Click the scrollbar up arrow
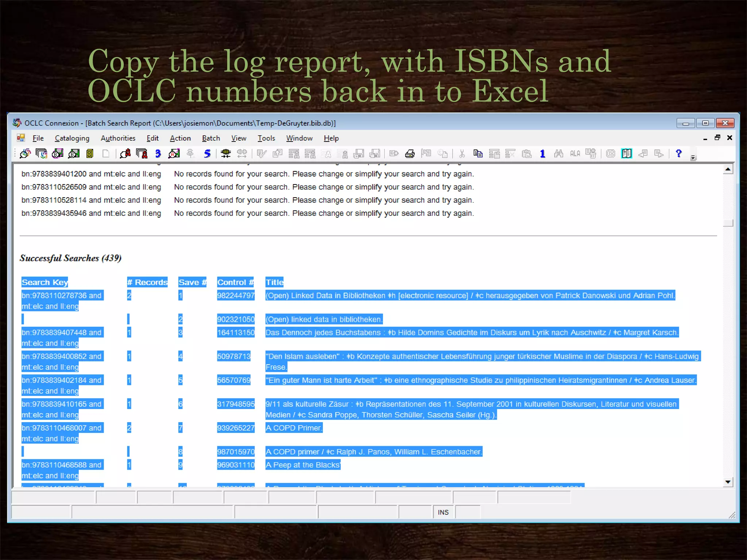Viewport: 747px width, 560px height. [728, 169]
